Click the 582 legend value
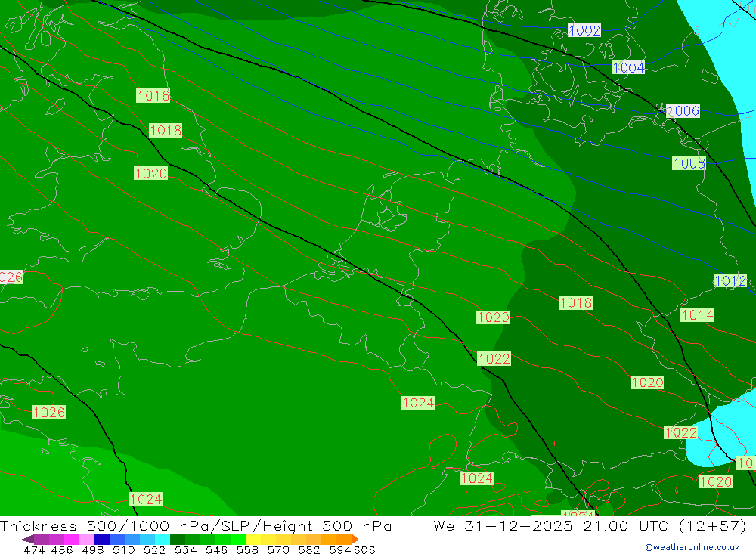The image size is (756, 554). (x=308, y=549)
